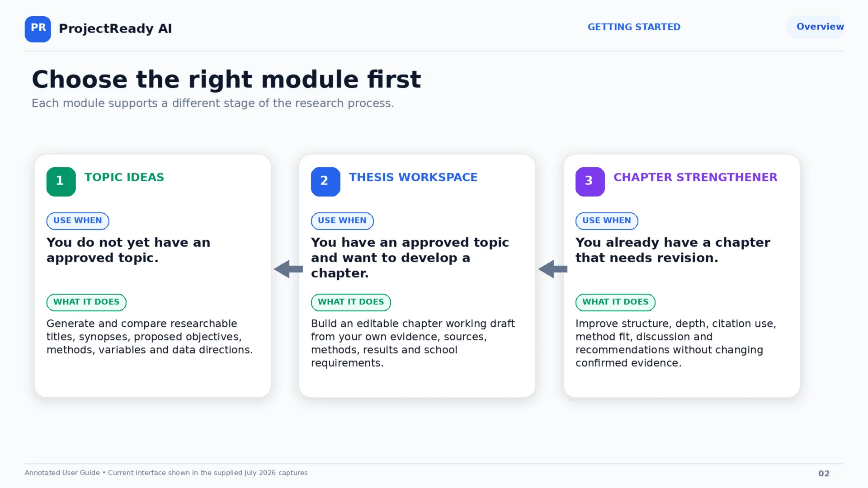Select the purple number 3 badge
Viewport: 868px width, 488px height.
coord(590,182)
